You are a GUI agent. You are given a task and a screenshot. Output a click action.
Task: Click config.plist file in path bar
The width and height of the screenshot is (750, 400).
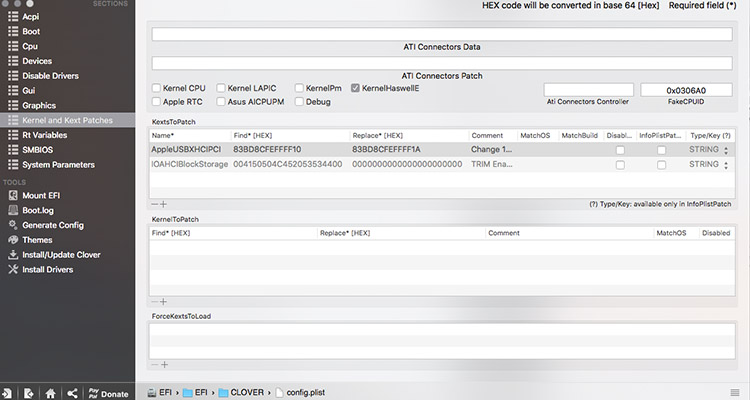tap(300, 392)
